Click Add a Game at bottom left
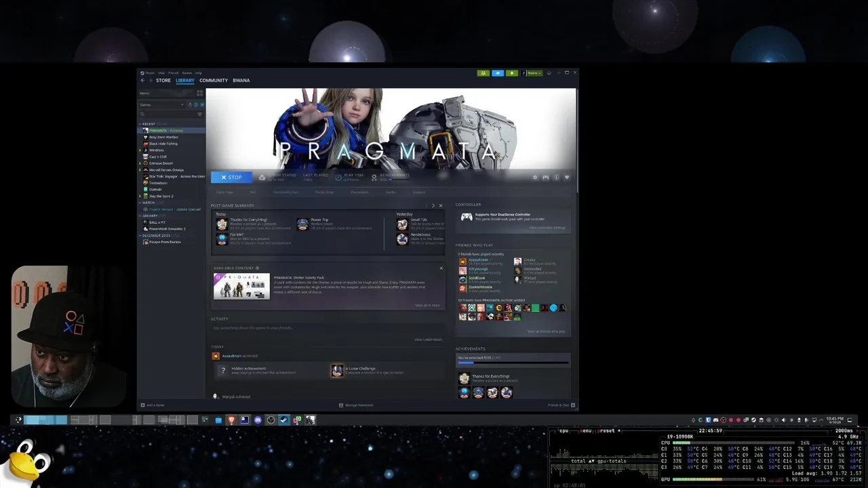The width and height of the screenshot is (868, 488). (152, 405)
